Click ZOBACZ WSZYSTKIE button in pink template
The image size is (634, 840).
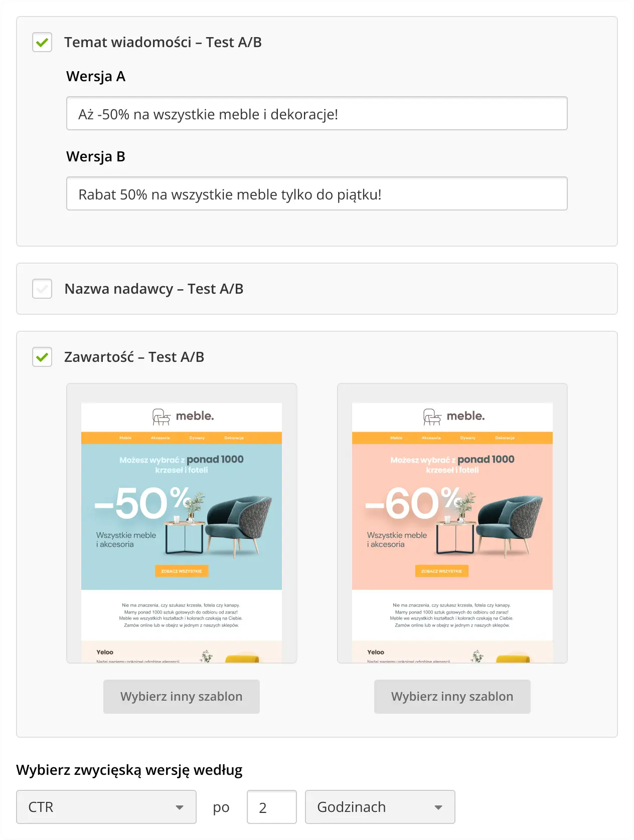tap(441, 571)
